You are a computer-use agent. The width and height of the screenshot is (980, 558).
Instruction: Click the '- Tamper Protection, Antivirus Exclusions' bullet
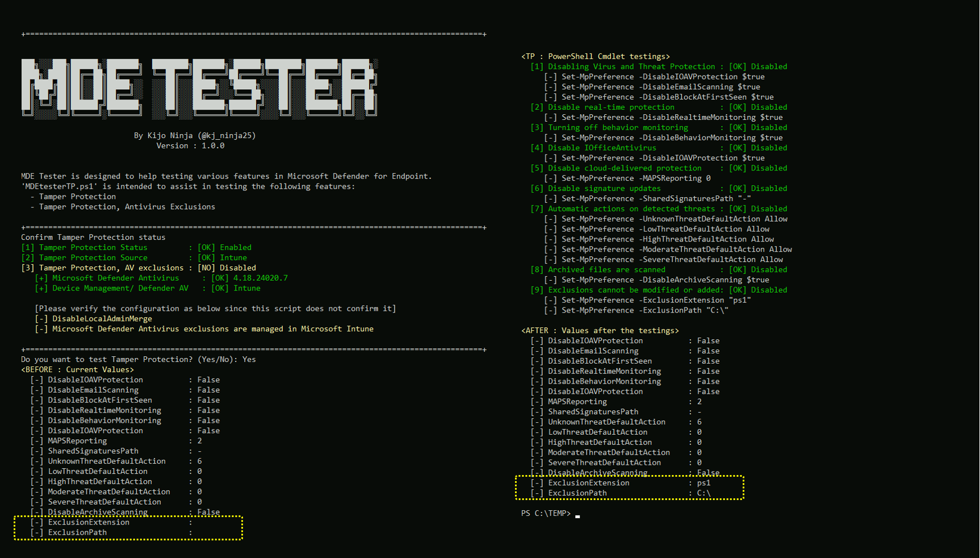pos(123,207)
